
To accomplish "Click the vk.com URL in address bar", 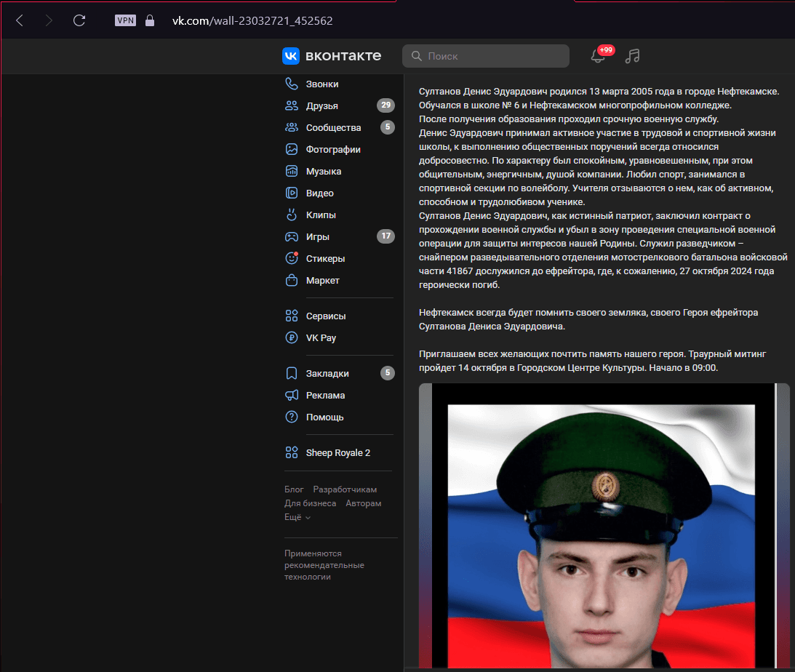I will click(252, 21).
